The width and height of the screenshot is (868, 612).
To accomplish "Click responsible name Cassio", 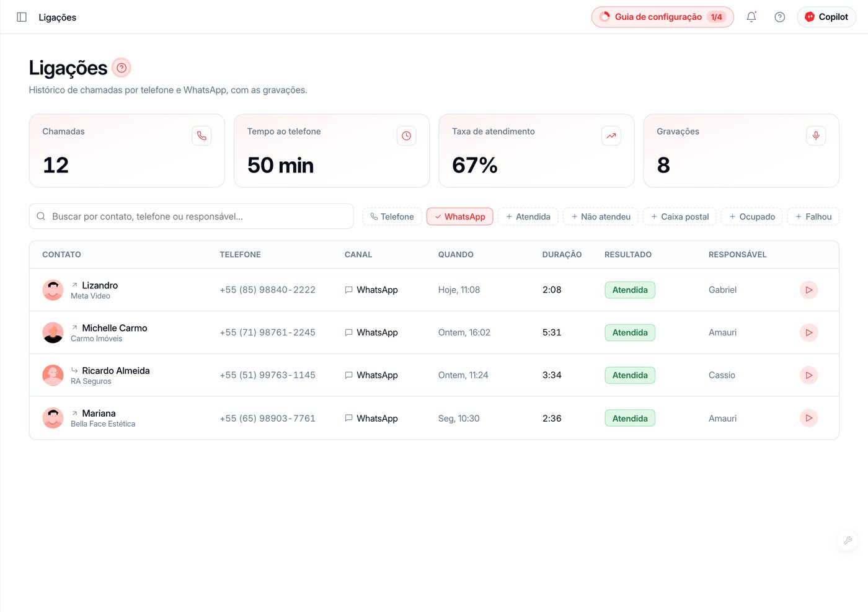I will coord(722,375).
